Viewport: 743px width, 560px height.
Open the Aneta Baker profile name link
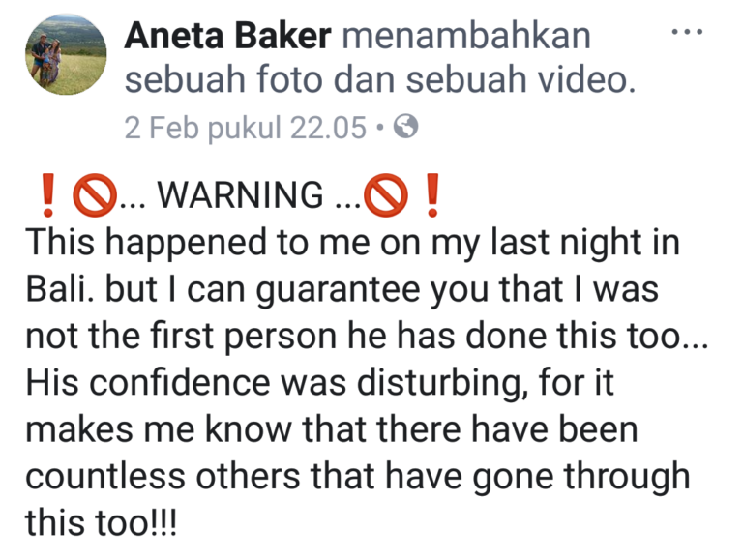click(227, 36)
